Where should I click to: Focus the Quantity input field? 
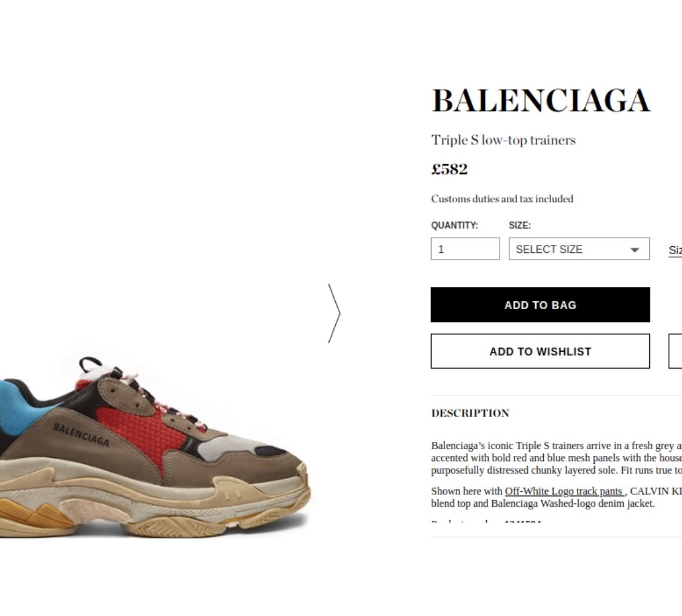[x=465, y=249]
